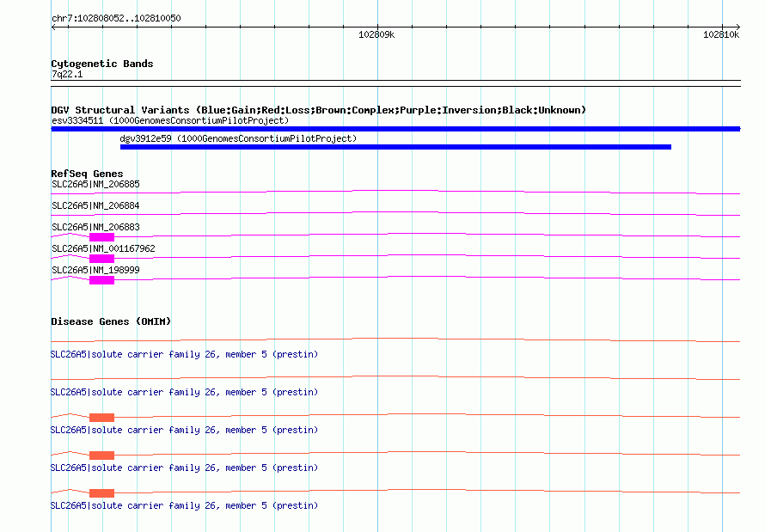Select the Disease Genes (OMIM) track heading
765x532 pixels.
pos(111,321)
